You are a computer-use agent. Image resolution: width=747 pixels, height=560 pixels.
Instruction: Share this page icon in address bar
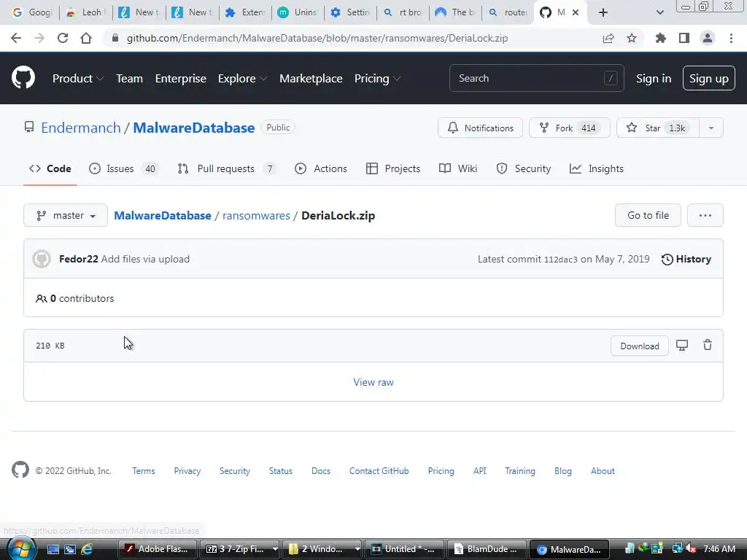coord(608,38)
